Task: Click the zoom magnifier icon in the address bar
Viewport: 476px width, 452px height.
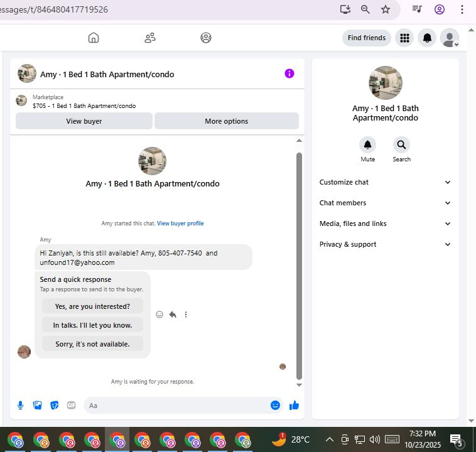Action: [x=365, y=9]
